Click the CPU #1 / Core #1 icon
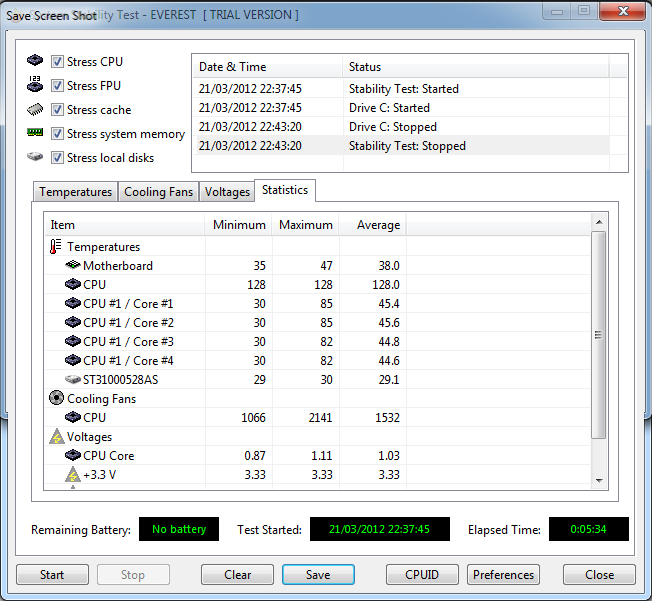This screenshot has width=652, height=601. pos(73,303)
